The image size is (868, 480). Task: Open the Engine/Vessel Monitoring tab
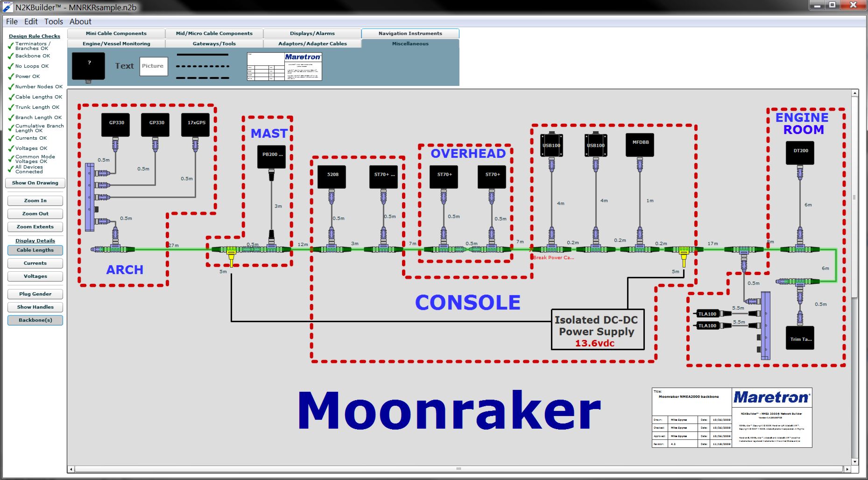(x=116, y=44)
